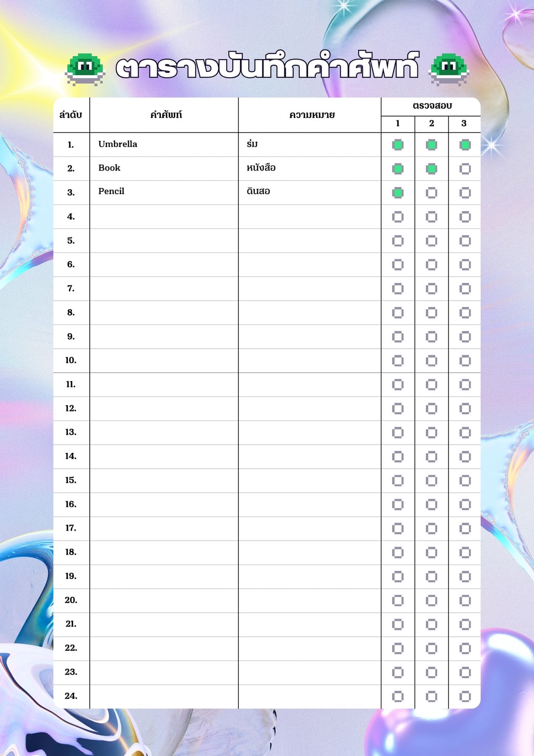
Task: Click the word Pencil in row 3
Action: coord(111,191)
